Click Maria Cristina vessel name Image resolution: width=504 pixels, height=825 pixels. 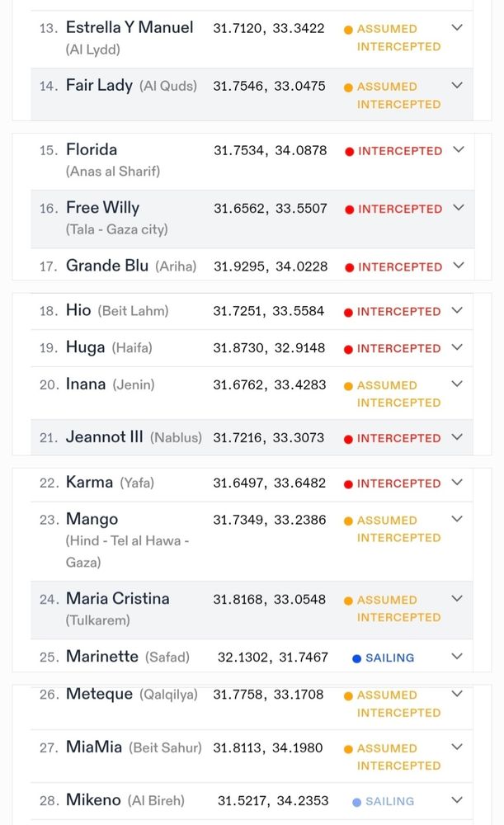pos(118,599)
